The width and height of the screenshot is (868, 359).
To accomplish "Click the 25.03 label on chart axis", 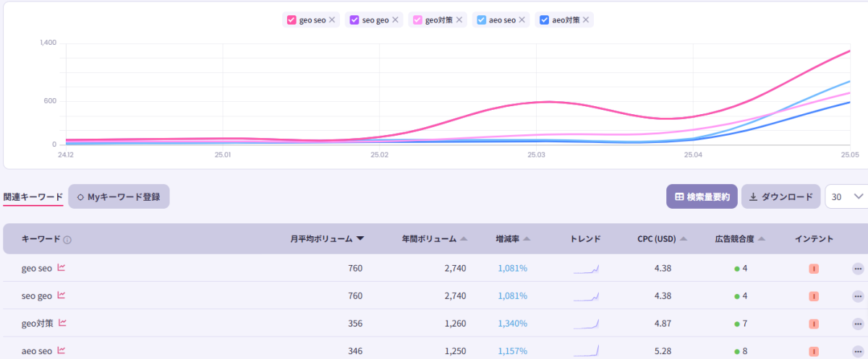I will coord(535,155).
